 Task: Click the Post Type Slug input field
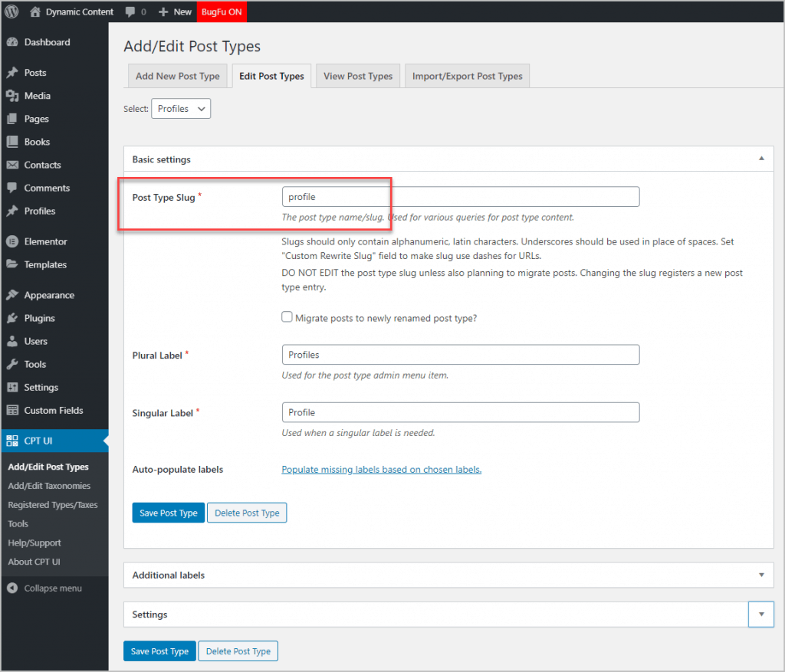461,197
